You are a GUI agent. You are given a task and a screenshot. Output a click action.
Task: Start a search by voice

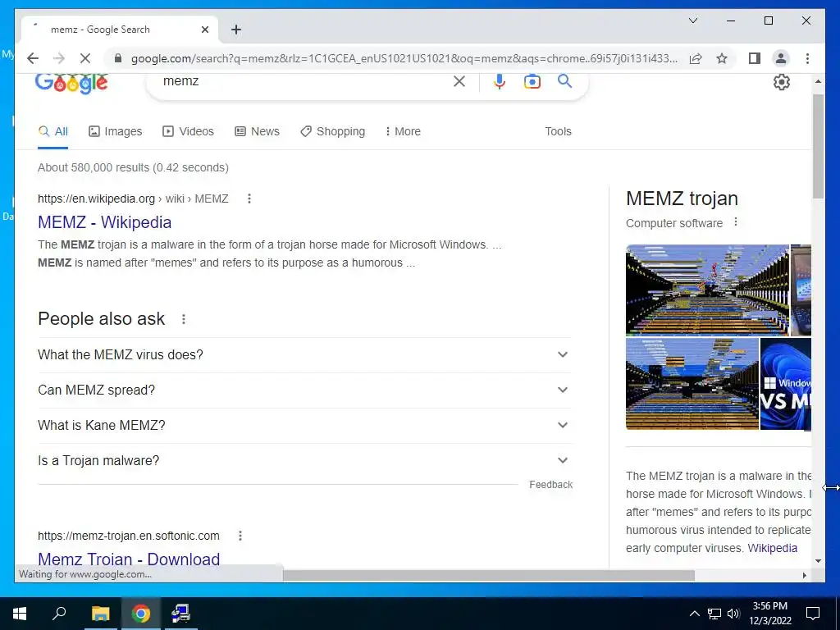click(500, 81)
